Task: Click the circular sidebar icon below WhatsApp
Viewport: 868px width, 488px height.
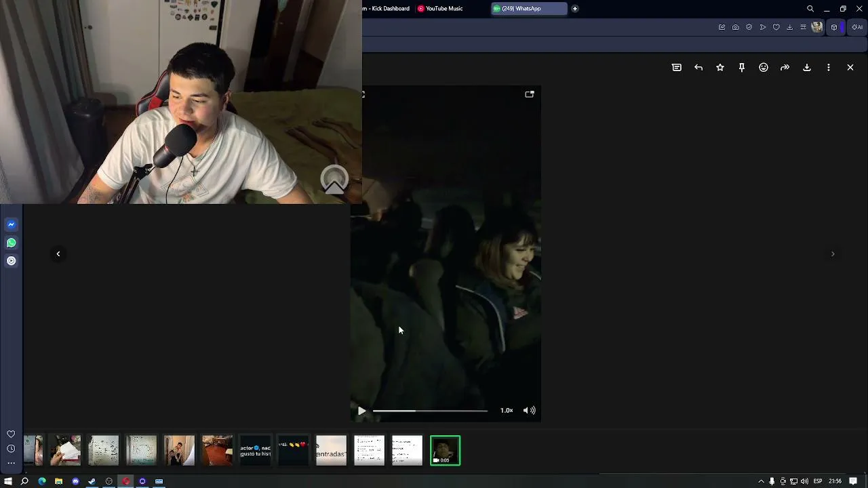Action: tap(12, 261)
